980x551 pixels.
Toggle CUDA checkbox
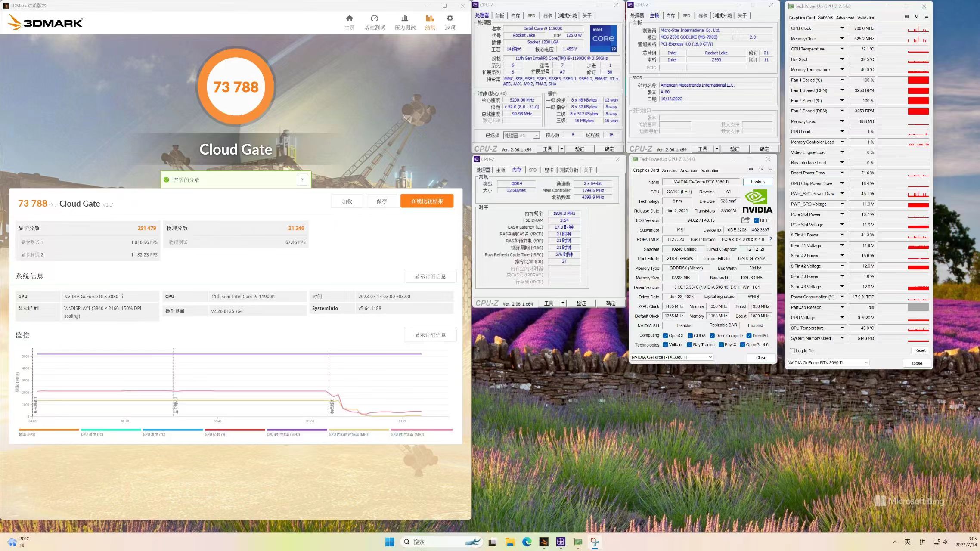pos(690,336)
